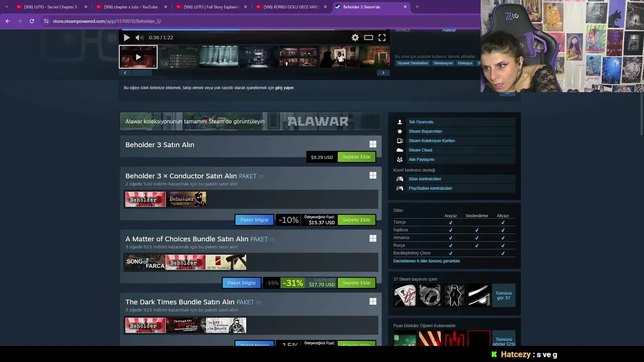
Task: Close the LUTO - Secret Chapter X tab
Action: click(86, 7)
